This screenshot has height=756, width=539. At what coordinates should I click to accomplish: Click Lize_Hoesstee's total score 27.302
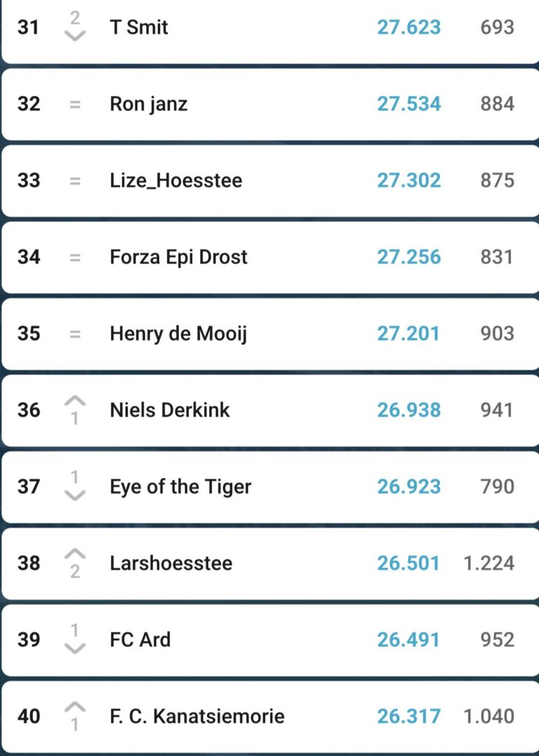click(x=408, y=180)
